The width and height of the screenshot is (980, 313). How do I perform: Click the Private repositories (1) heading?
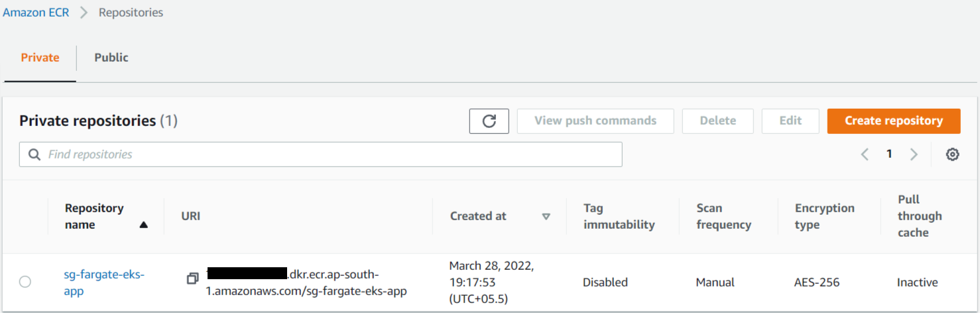pyautogui.click(x=98, y=121)
